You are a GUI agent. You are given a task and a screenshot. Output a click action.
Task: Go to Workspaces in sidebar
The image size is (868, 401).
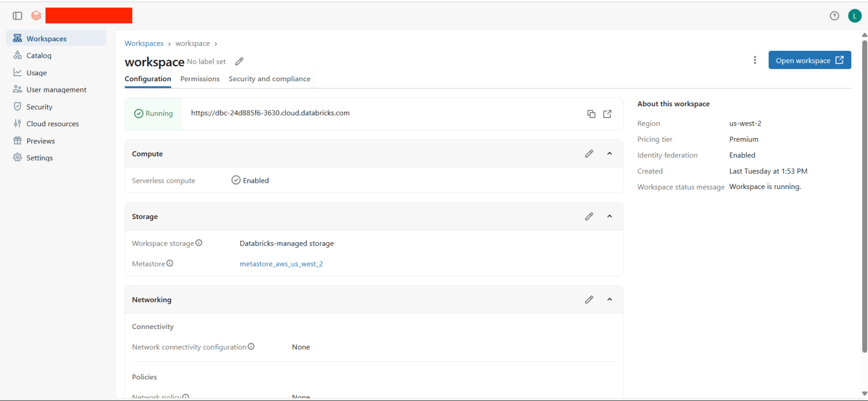(56, 38)
